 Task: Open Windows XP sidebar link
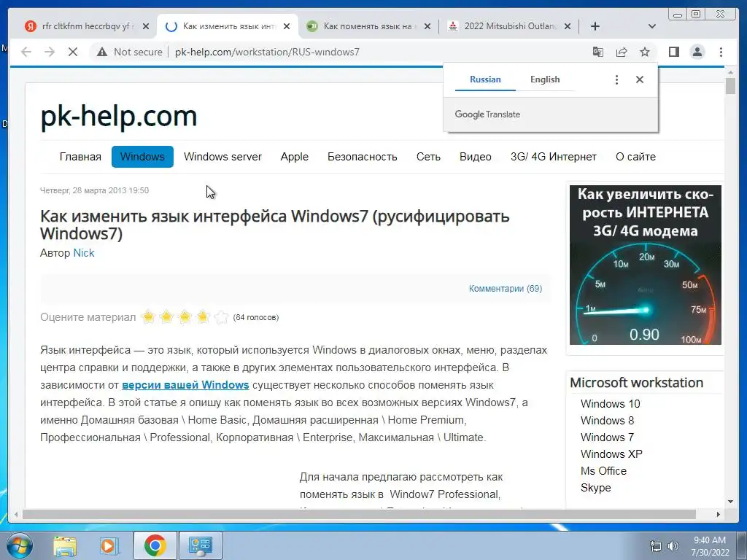(612, 454)
